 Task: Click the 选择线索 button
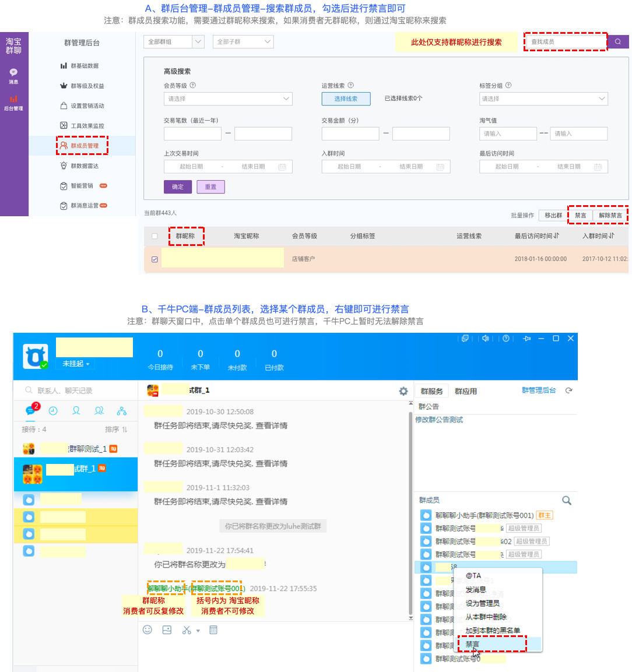(x=346, y=98)
